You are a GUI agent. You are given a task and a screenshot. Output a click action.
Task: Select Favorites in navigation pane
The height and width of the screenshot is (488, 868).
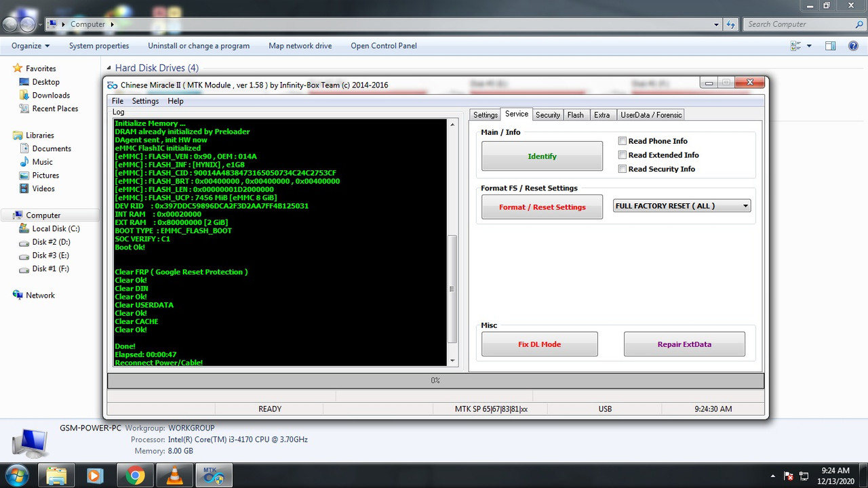point(41,68)
